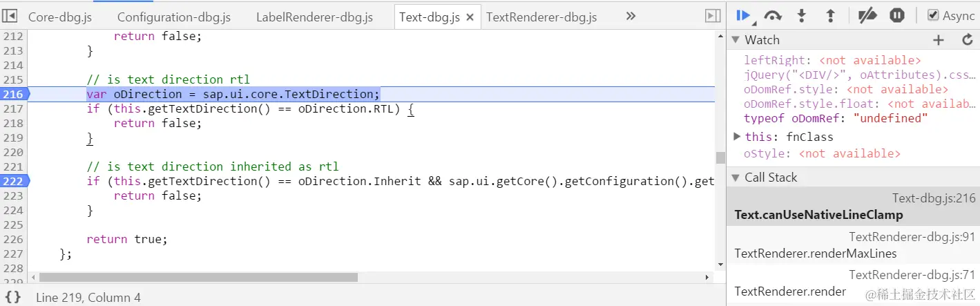Select TextRenderer.renderMaxLines call stack frame
This screenshot has height=306, width=980.
(854, 245)
